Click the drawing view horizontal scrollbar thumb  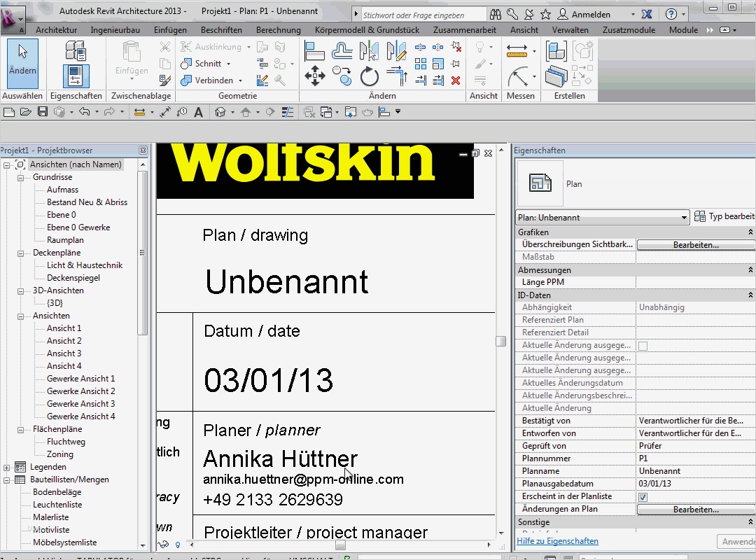[340, 545]
